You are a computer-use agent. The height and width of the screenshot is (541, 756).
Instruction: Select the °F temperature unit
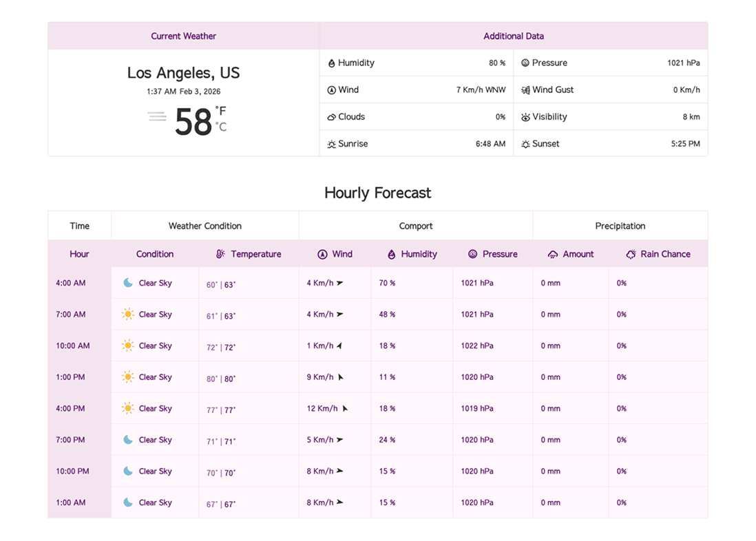point(220,110)
